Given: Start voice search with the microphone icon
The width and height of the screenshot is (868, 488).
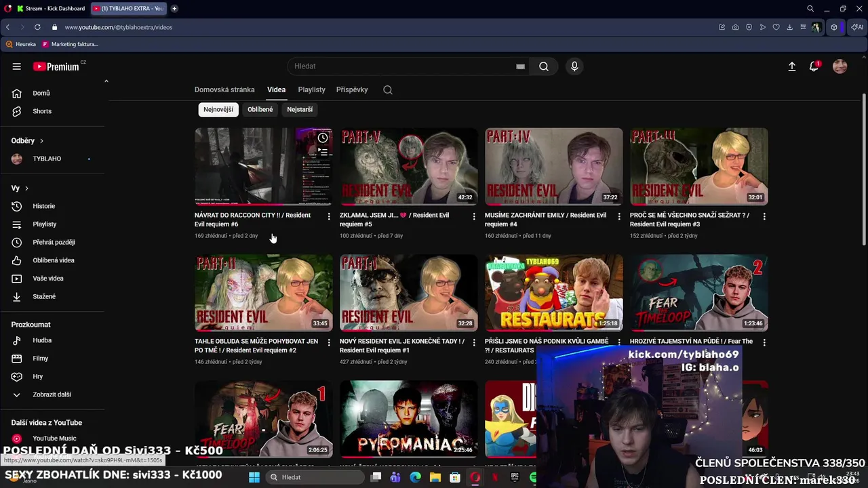Looking at the screenshot, I should click(574, 66).
